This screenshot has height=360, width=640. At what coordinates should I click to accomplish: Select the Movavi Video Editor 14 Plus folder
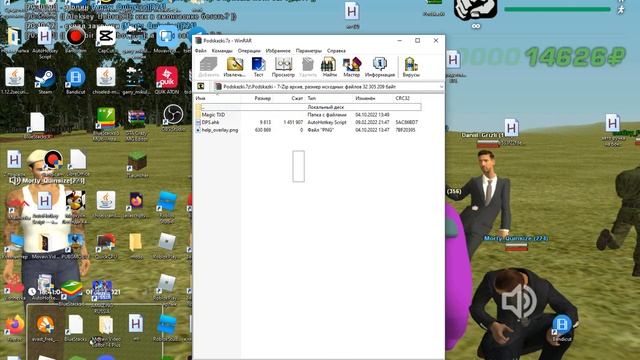[106, 331]
